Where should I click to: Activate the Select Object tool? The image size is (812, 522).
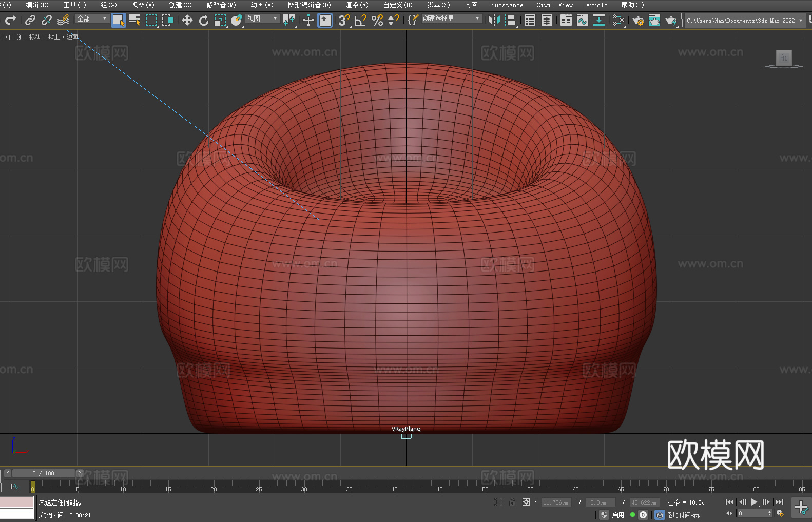pyautogui.click(x=119, y=20)
